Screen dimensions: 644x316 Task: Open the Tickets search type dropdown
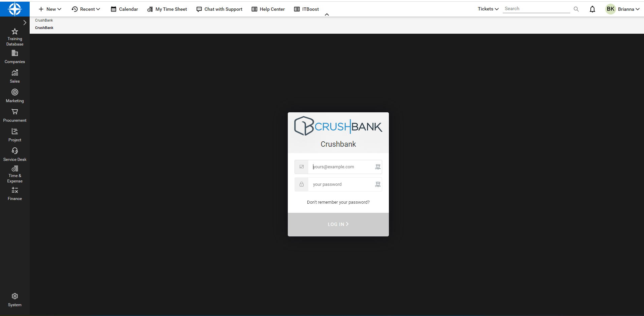[x=488, y=9]
